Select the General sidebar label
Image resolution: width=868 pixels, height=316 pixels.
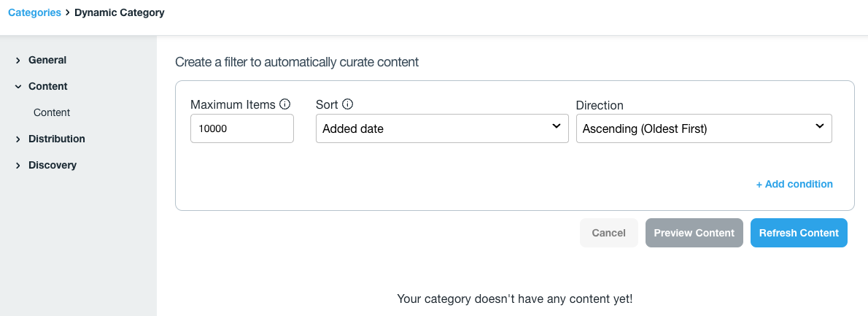(47, 60)
